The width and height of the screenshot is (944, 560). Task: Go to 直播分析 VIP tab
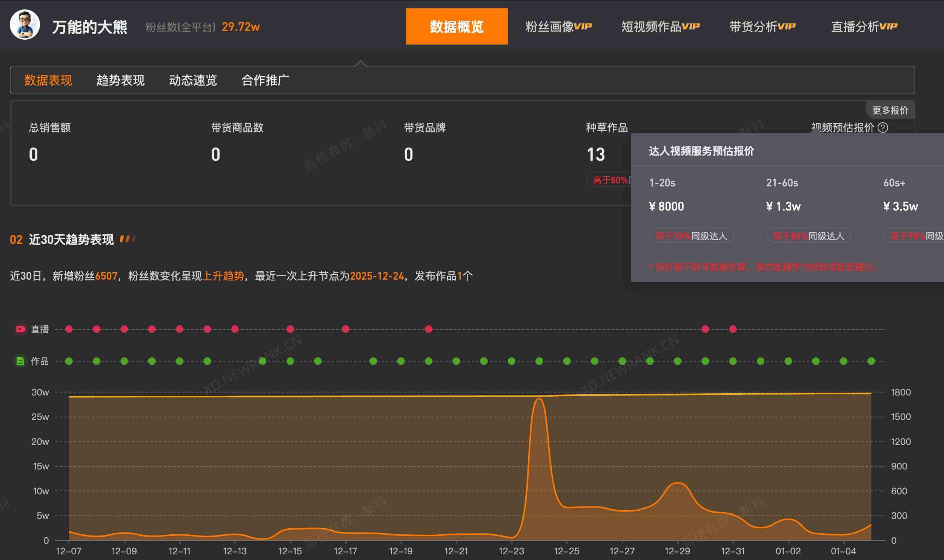(x=864, y=26)
